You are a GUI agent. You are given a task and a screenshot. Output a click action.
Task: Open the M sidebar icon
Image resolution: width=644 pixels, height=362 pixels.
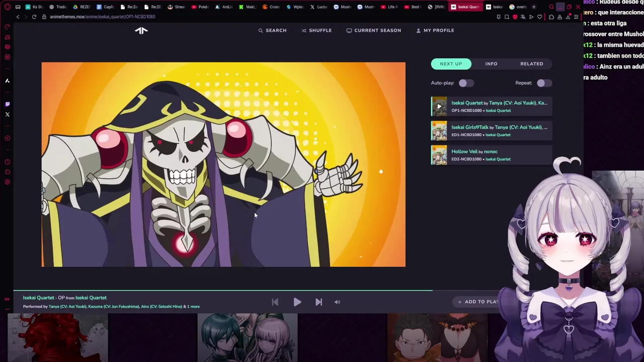tap(7, 57)
